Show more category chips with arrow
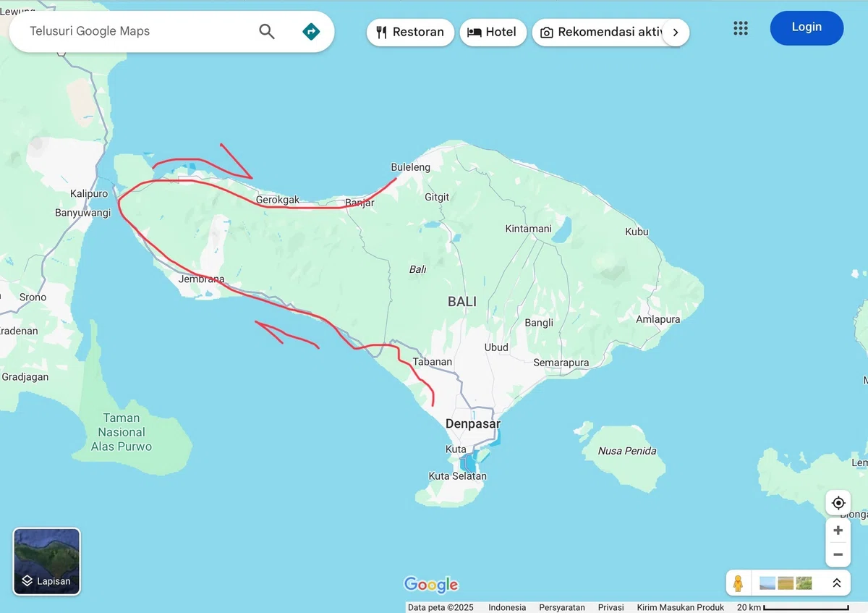 click(676, 33)
